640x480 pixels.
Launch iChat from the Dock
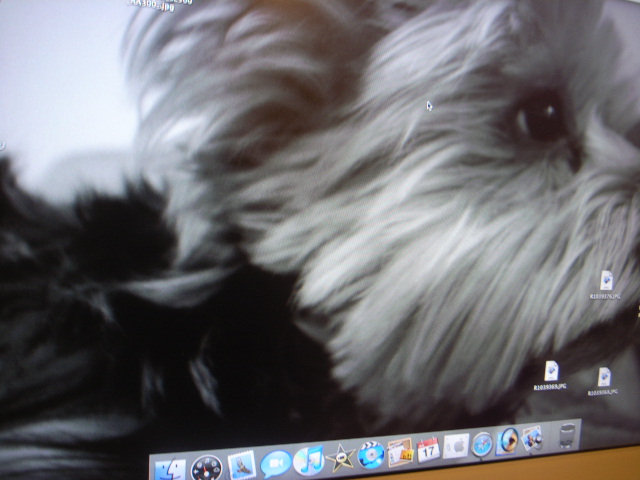click(276, 463)
